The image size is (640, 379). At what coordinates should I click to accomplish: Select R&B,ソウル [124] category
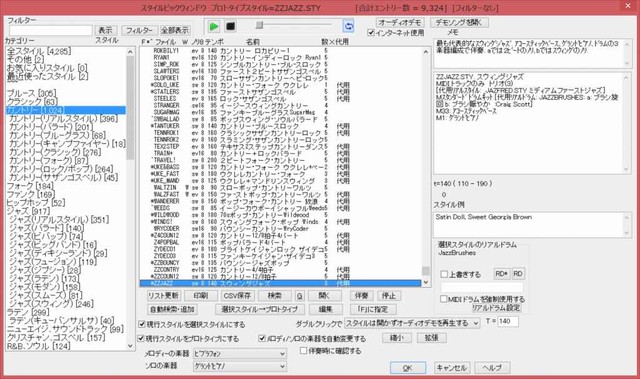(x=38, y=346)
